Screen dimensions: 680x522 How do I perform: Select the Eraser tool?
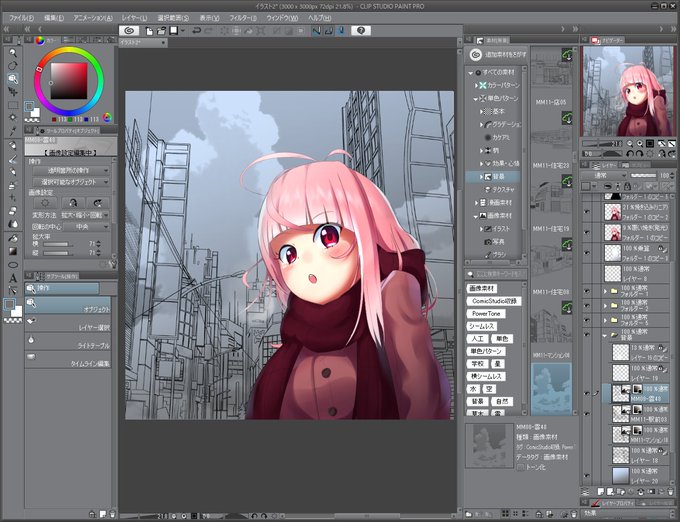[x=13, y=211]
